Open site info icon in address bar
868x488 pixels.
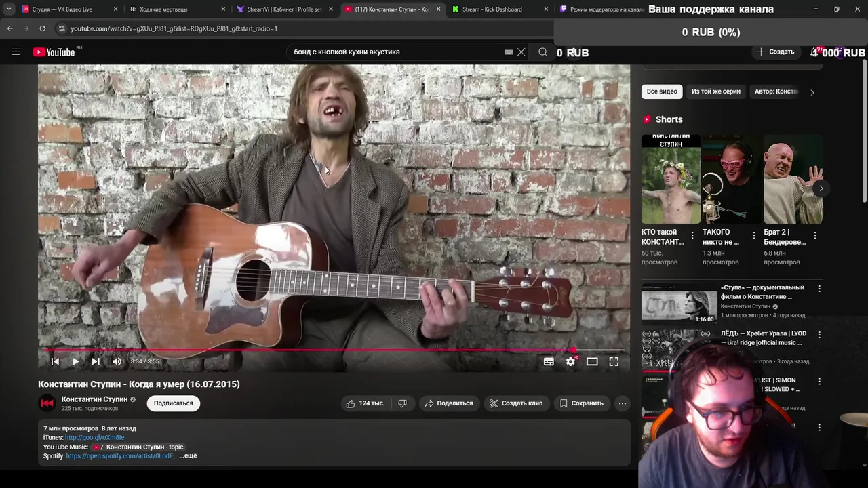click(62, 28)
